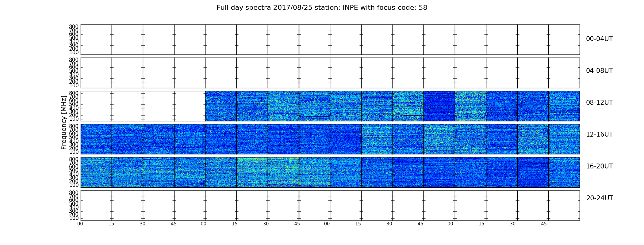Click the empty 04-08UT spectrum panel
This screenshot has width=644, height=245.
pyautogui.click(x=330, y=73)
